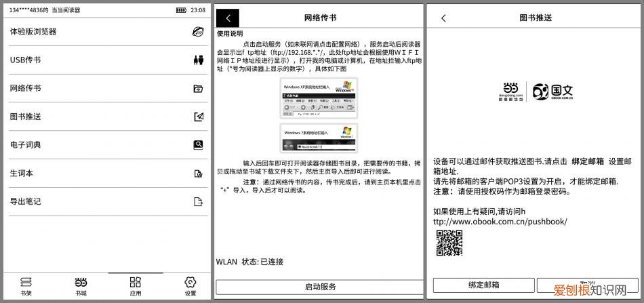Open the 图书推送 menu row
The image size is (644, 303).
pos(107,117)
